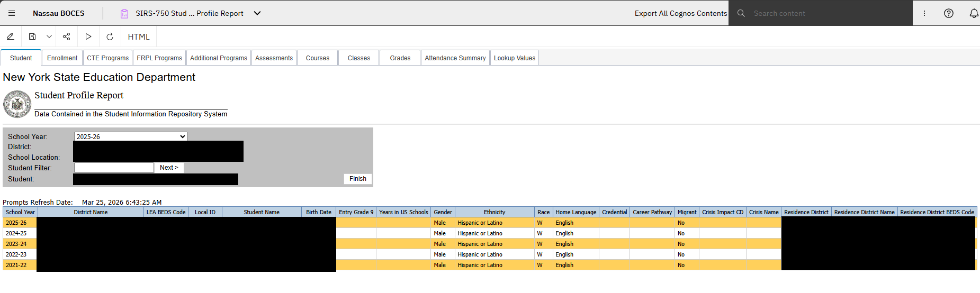Screen dimensions: 980x293
Task: Select the Student tab
Action: click(21, 58)
